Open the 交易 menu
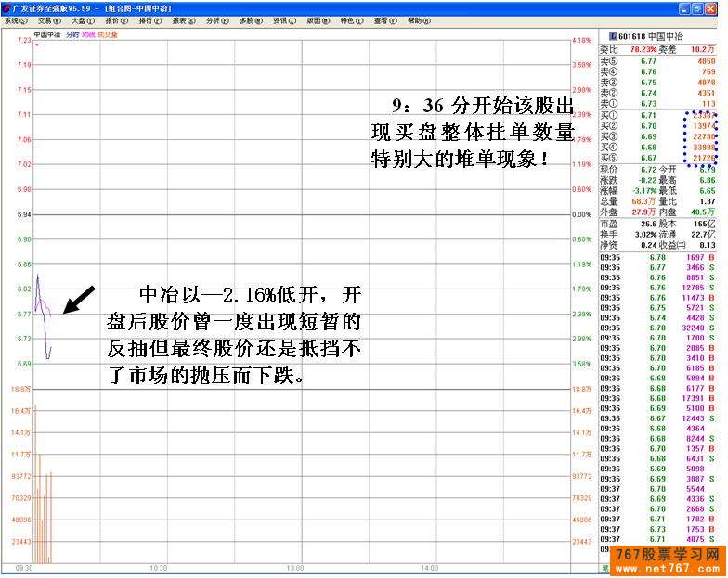This screenshot has height=578, width=728. (50, 20)
